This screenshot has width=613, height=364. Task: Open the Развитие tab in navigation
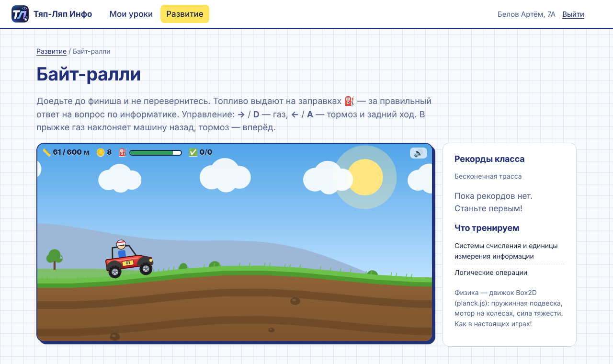[x=185, y=14]
